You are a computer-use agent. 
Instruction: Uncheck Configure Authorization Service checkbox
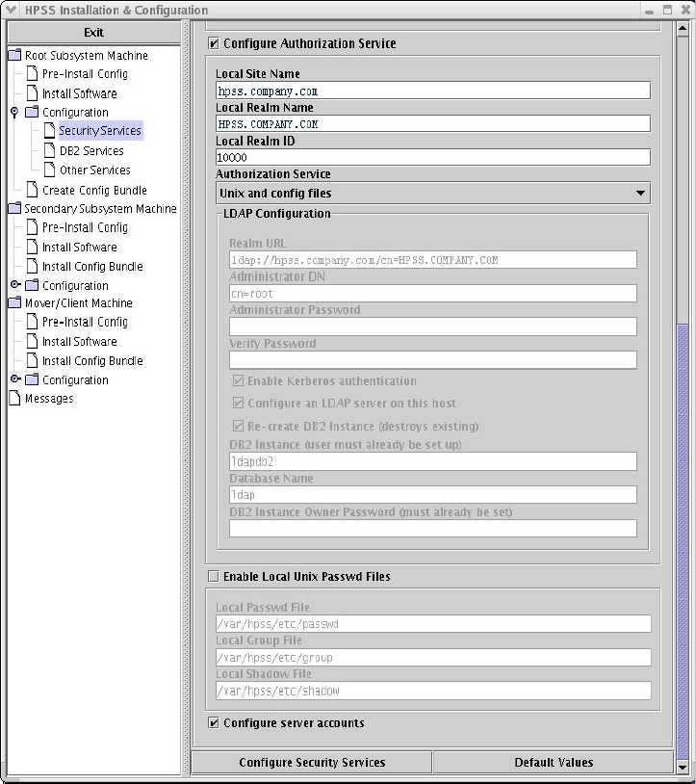214,43
